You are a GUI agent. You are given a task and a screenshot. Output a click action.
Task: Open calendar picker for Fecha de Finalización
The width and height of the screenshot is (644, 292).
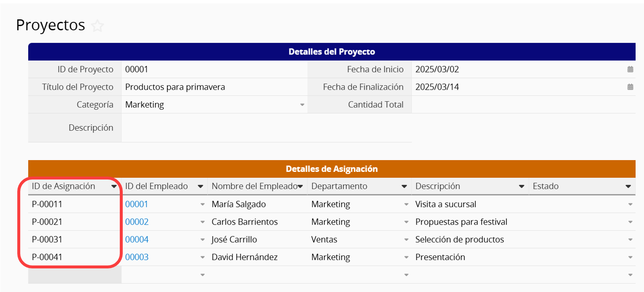[x=630, y=87]
